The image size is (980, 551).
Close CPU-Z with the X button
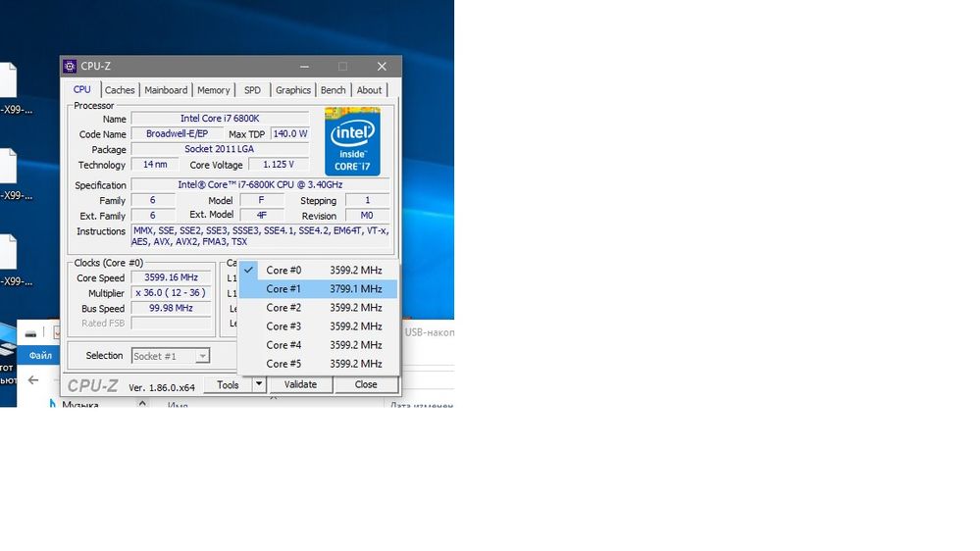pyautogui.click(x=382, y=67)
